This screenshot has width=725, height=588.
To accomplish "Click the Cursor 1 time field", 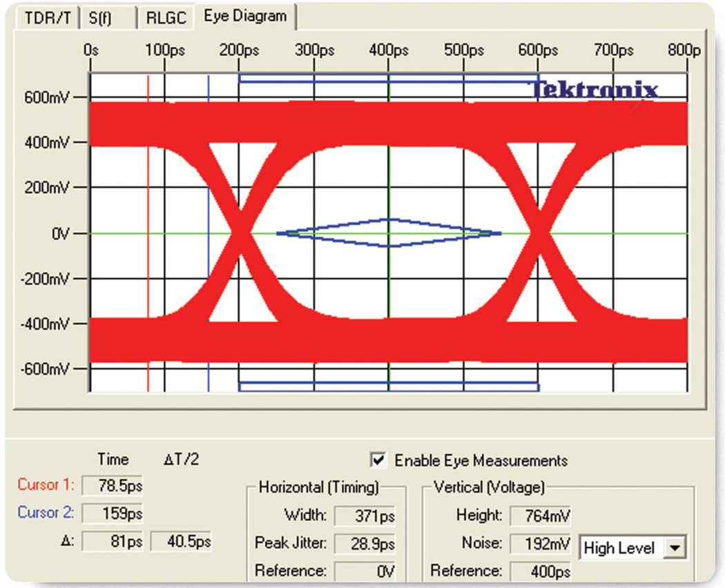I will (113, 485).
